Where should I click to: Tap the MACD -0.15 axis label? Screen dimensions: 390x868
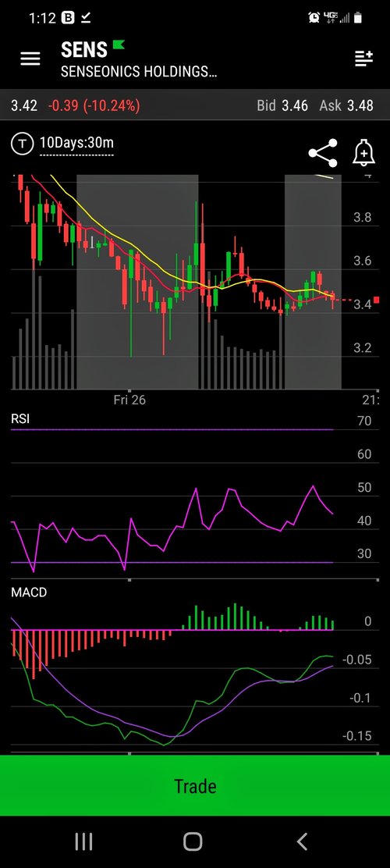pyautogui.click(x=356, y=736)
